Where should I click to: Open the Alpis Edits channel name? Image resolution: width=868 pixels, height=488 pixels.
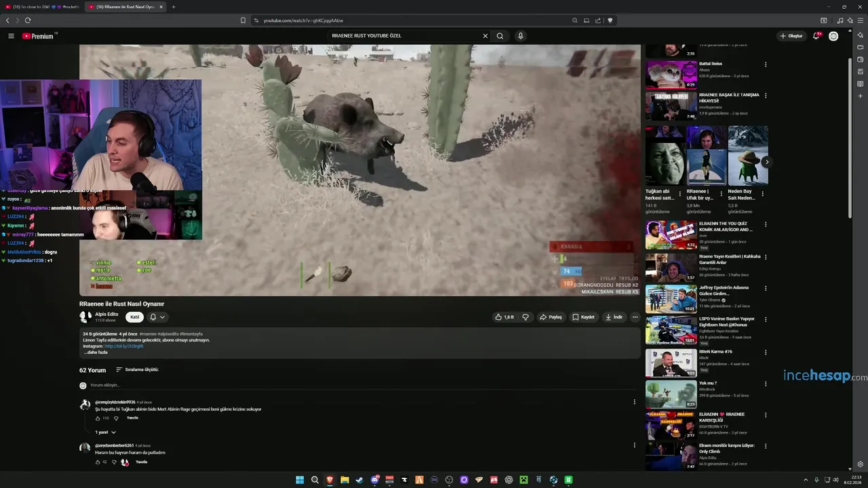[106, 314]
